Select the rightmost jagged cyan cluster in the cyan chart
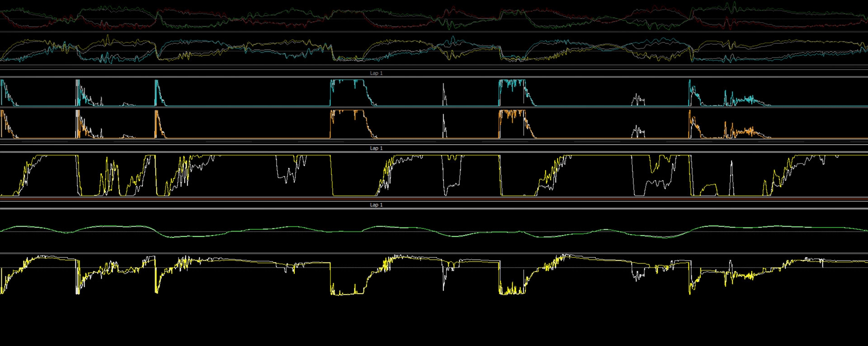The image size is (868, 346). click(x=741, y=100)
